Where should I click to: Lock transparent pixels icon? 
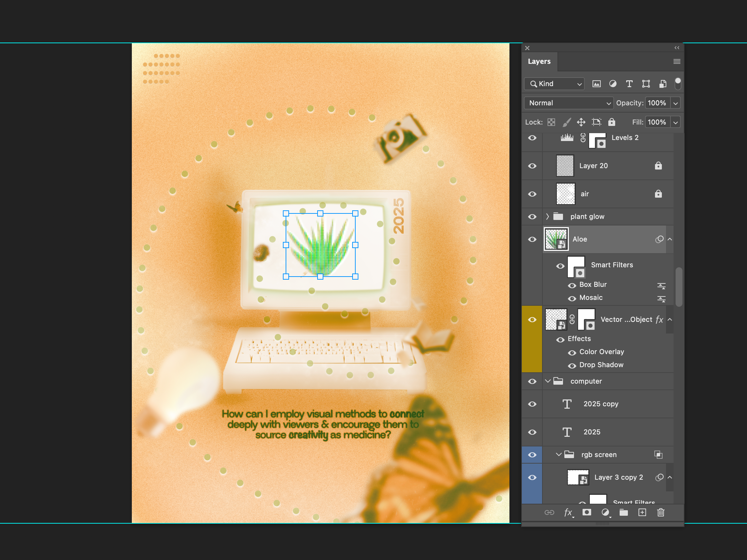pos(551,122)
